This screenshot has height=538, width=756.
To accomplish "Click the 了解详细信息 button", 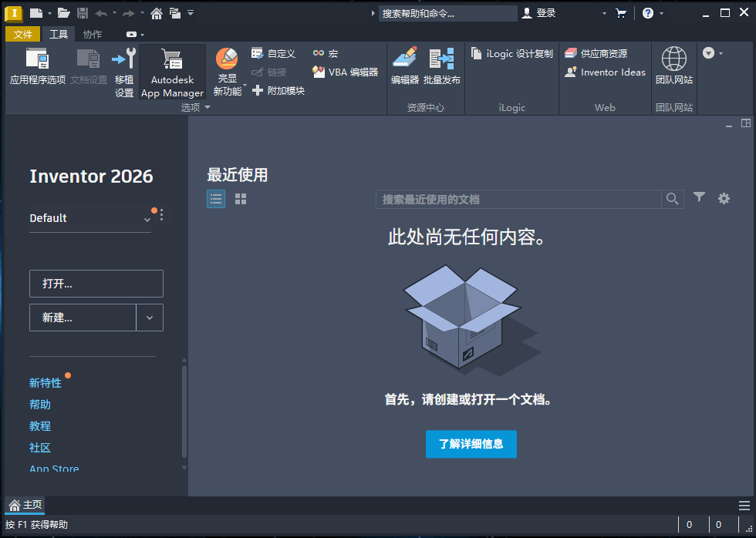I will pyautogui.click(x=471, y=444).
